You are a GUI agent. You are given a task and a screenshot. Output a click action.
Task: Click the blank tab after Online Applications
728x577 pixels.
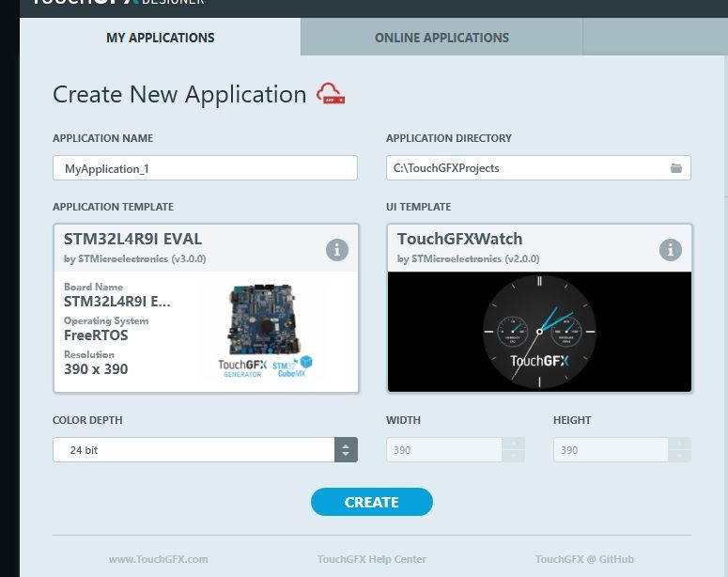tap(655, 38)
